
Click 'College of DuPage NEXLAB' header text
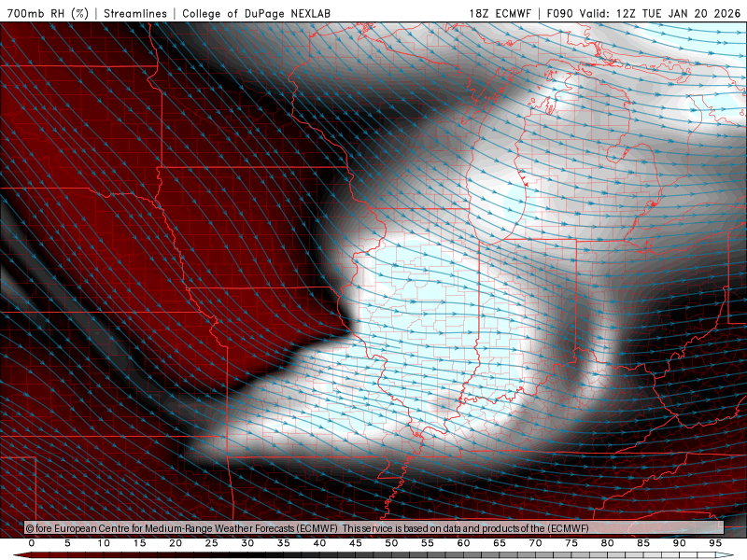click(256, 13)
